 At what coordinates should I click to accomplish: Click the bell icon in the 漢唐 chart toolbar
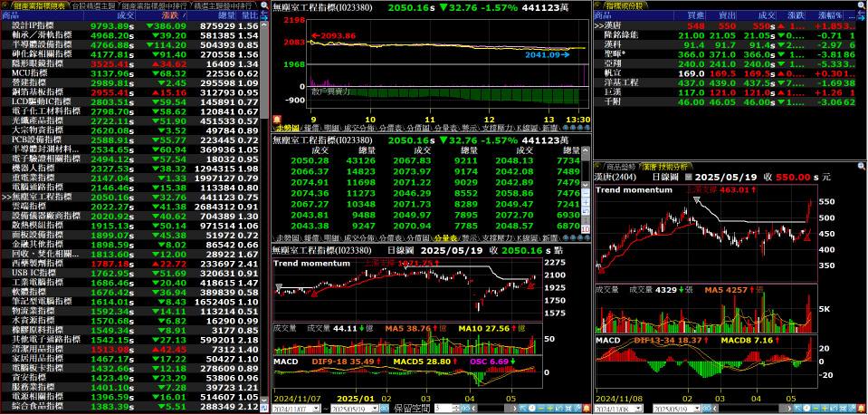(x=860, y=409)
